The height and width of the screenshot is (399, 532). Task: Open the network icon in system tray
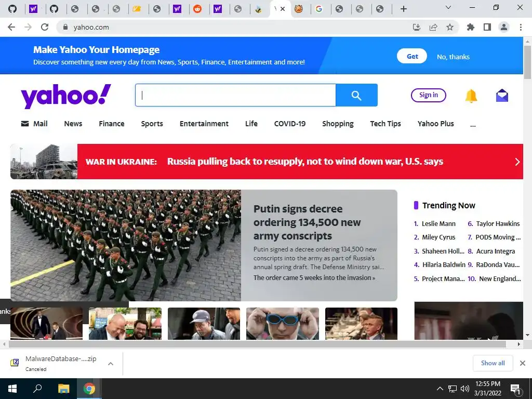point(453,389)
